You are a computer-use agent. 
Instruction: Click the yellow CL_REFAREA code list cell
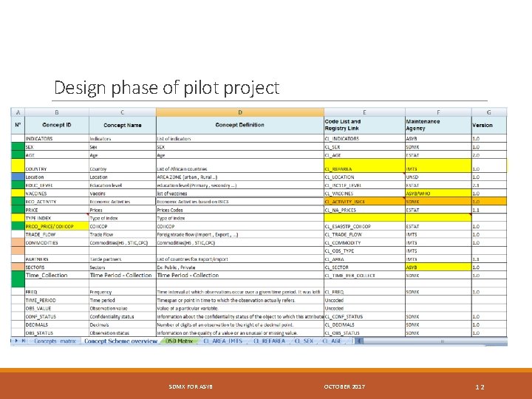(x=364, y=166)
